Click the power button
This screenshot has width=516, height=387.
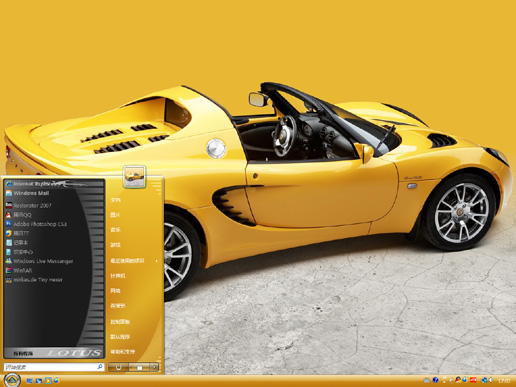pyautogui.click(x=118, y=367)
